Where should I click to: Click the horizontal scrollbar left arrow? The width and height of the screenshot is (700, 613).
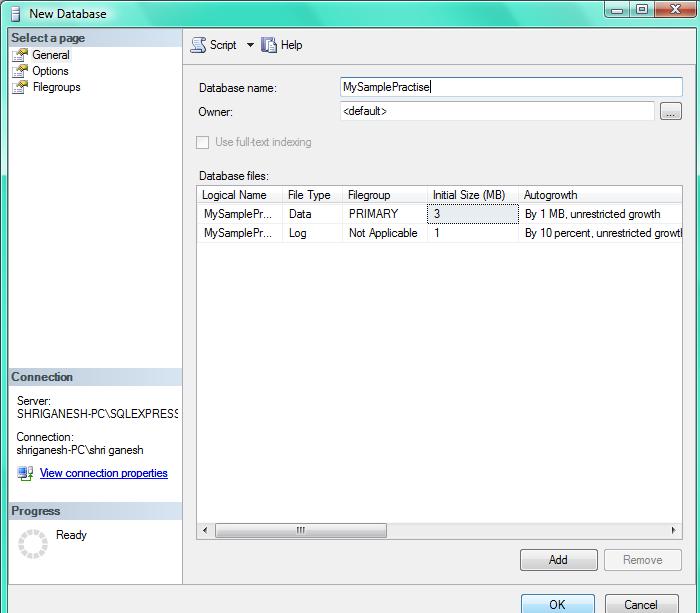tap(205, 530)
